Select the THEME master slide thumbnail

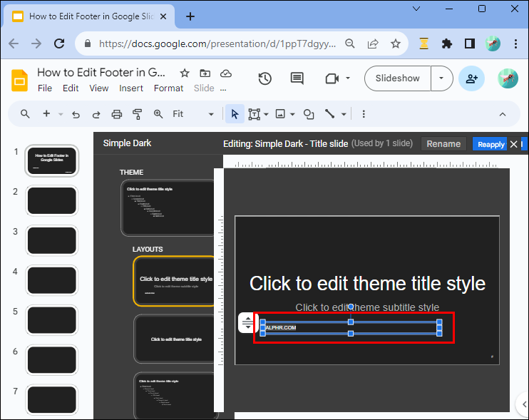[168, 208]
